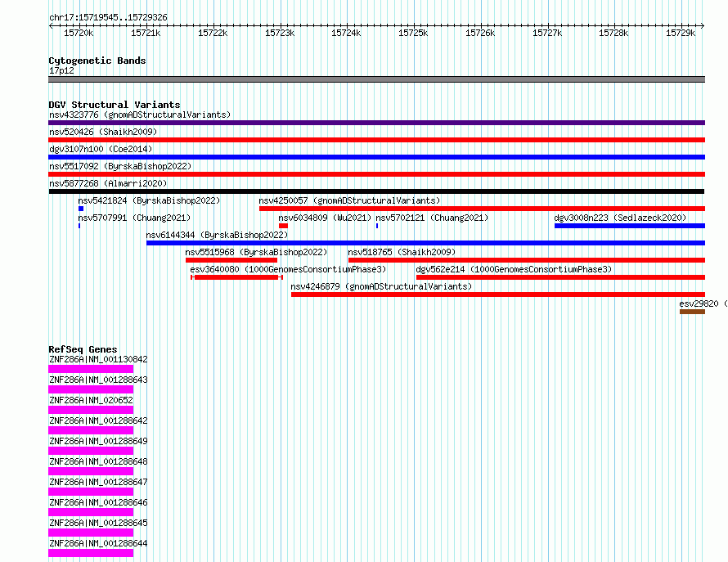The height and width of the screenshot is (562, 728).
Task: Click the brown esv29820 variant bar
Action: (692, 312)
